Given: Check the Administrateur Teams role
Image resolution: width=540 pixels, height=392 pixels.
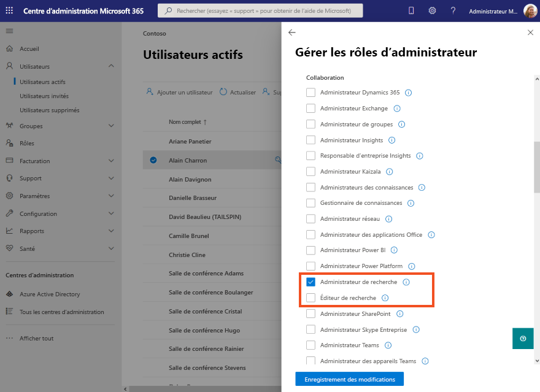Looking at the screenshot, I should (310, 345).
